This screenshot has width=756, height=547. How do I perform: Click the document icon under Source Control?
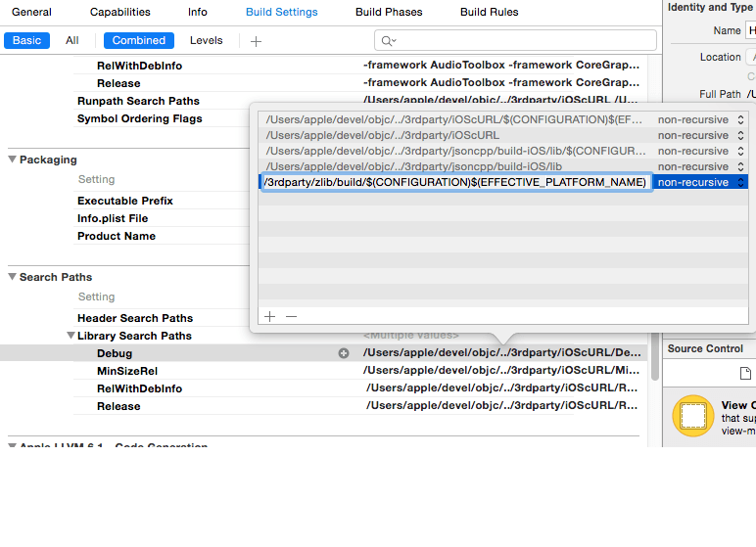coord(745,373)
